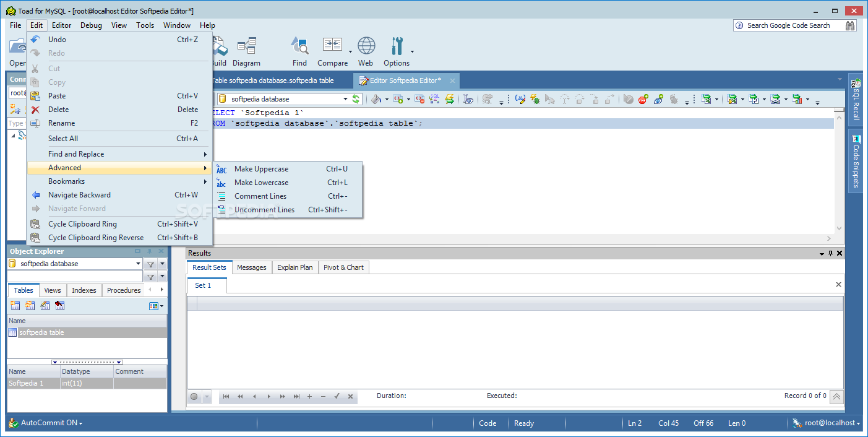Viewport: 868px width, 437px height.
Task: Click the Execute SQL lightning icon
Action: (450, 99)
